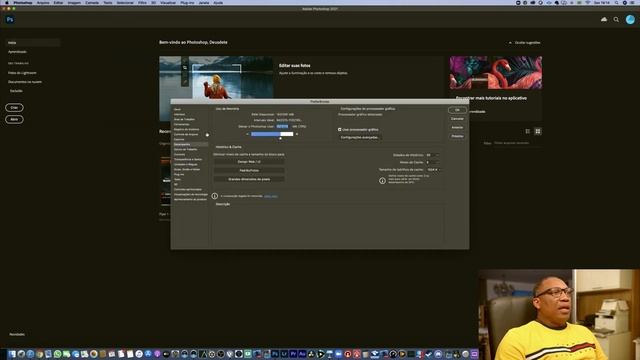Open Spotlight search in the menu bar
The image size is (640, 360).
point(617,2)
